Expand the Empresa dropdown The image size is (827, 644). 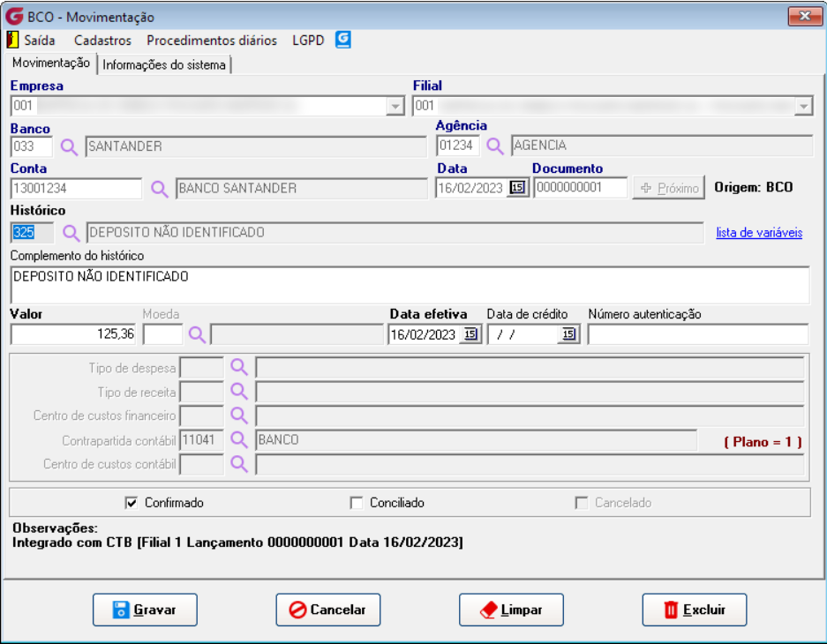[395, 107]
